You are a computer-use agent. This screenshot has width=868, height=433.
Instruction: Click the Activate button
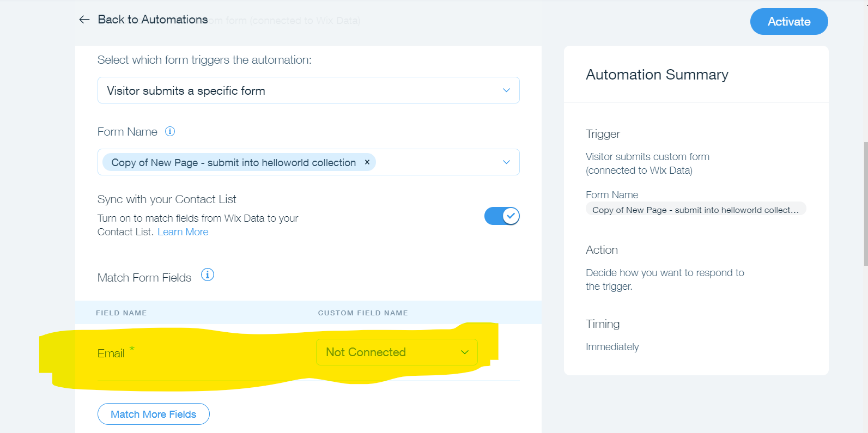(x=788, y=22)
